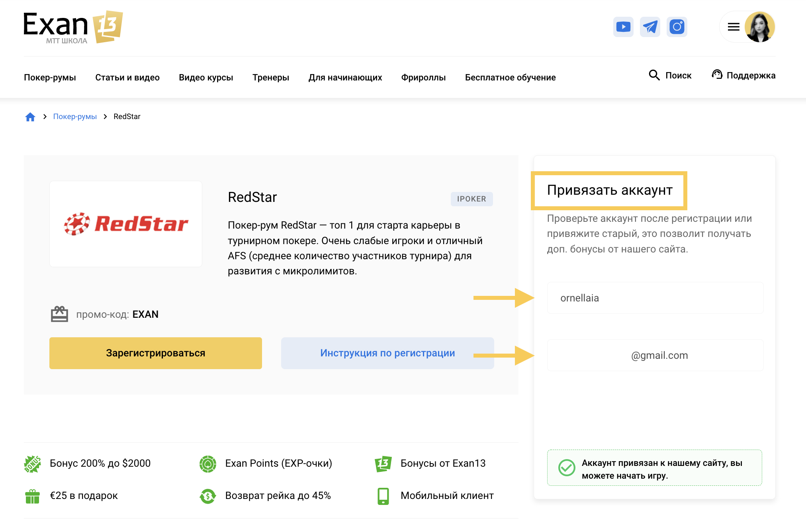Image resolution: width=806 pixels, height=532 pixels.
Task: Open the Покер-румы menu item
Action: coord(50,77)
